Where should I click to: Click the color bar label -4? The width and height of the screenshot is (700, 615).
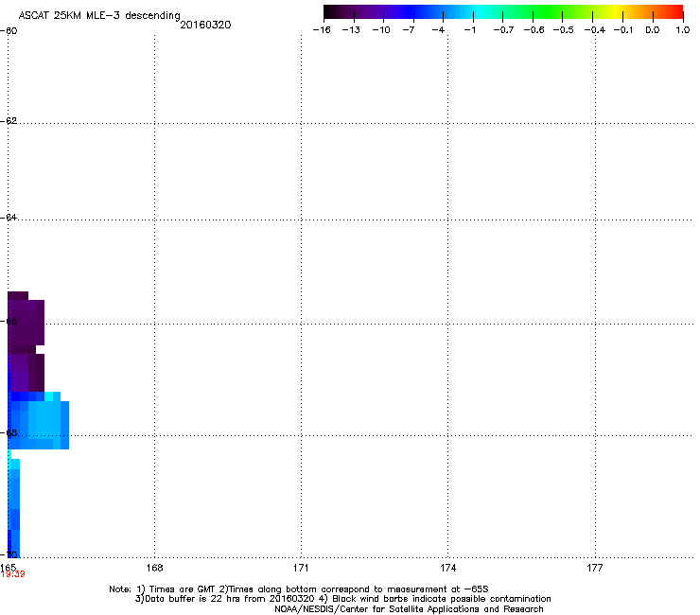tap(438, 30)
